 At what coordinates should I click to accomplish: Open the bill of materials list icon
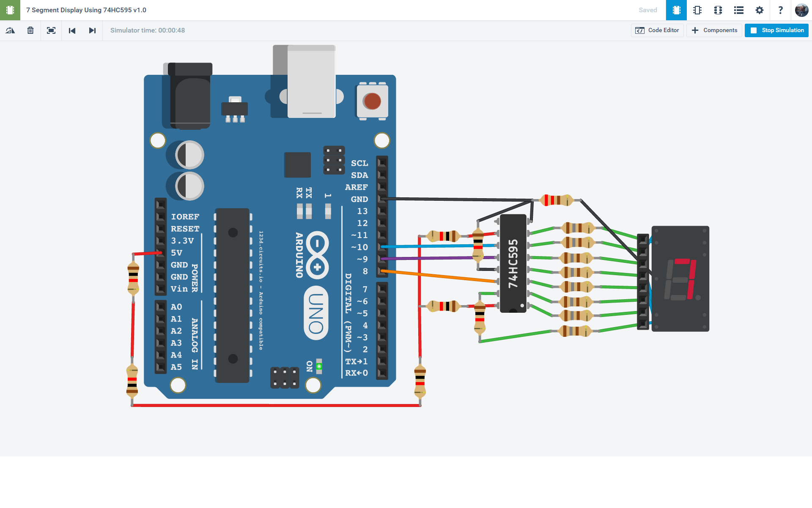739,10
